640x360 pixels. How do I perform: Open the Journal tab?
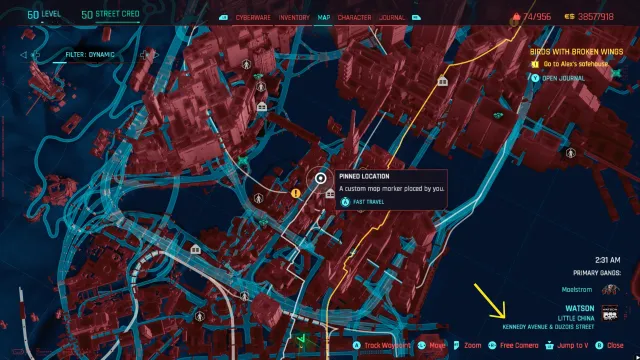pos(392,18)
